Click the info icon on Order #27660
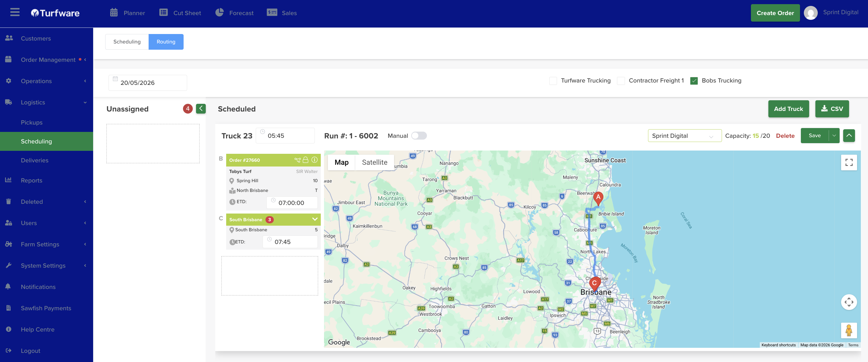Screen dimensions: 868x362 point(314,160)
